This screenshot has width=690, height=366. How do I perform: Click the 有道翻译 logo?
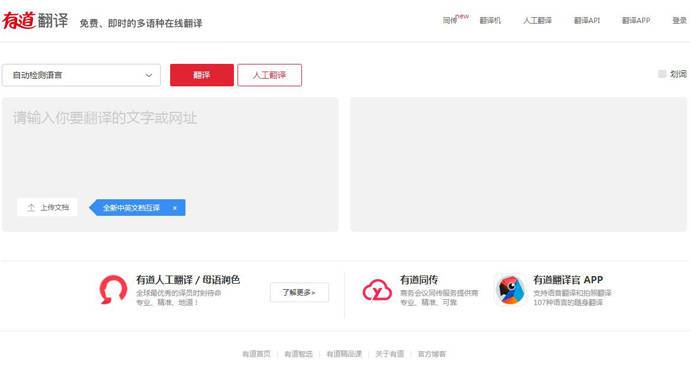click(35, 20)
